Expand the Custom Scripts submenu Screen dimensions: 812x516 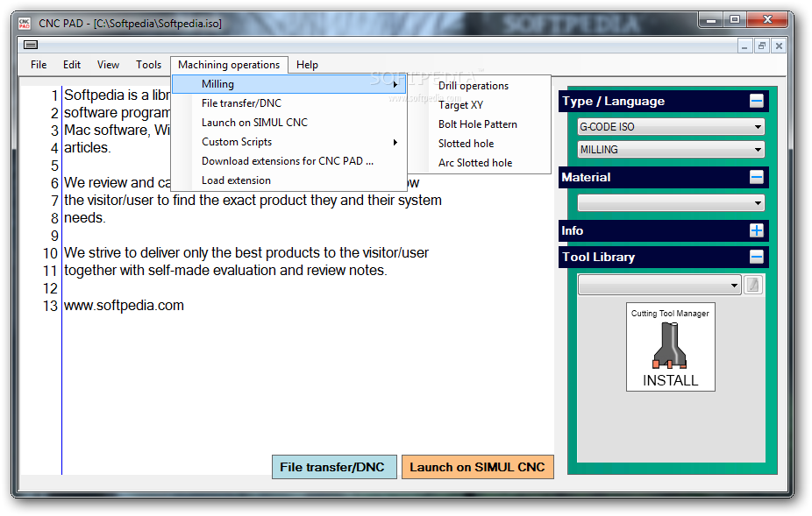tap(289, 142)
